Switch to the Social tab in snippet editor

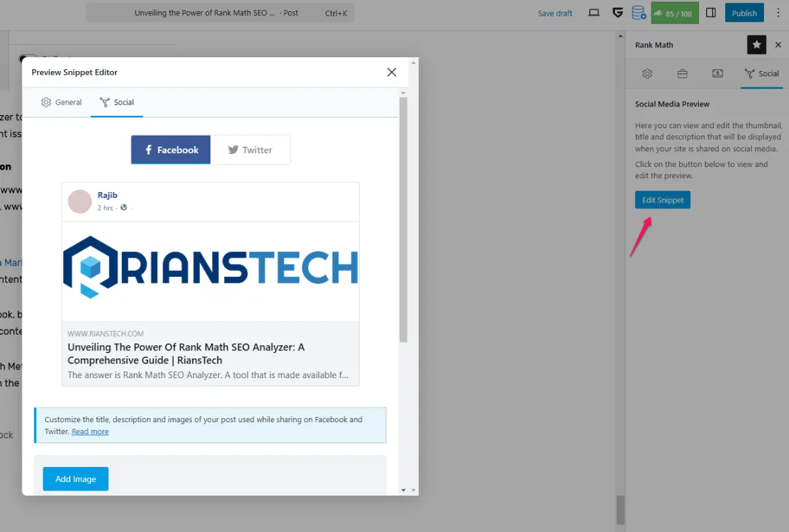[117, 102]
